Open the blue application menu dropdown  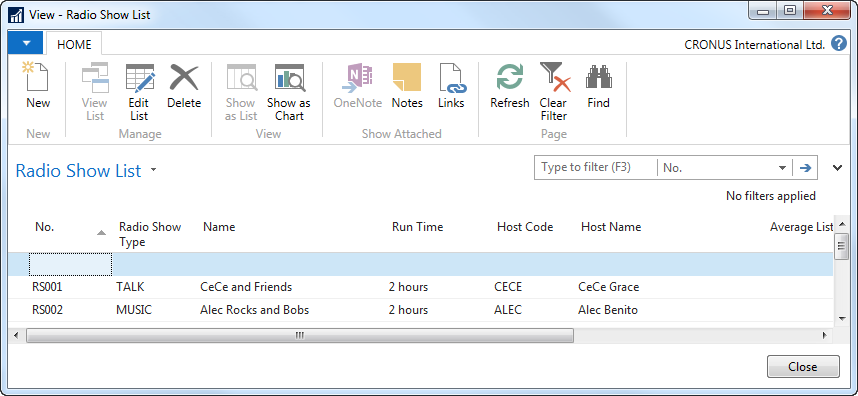(x=25, y=43)
